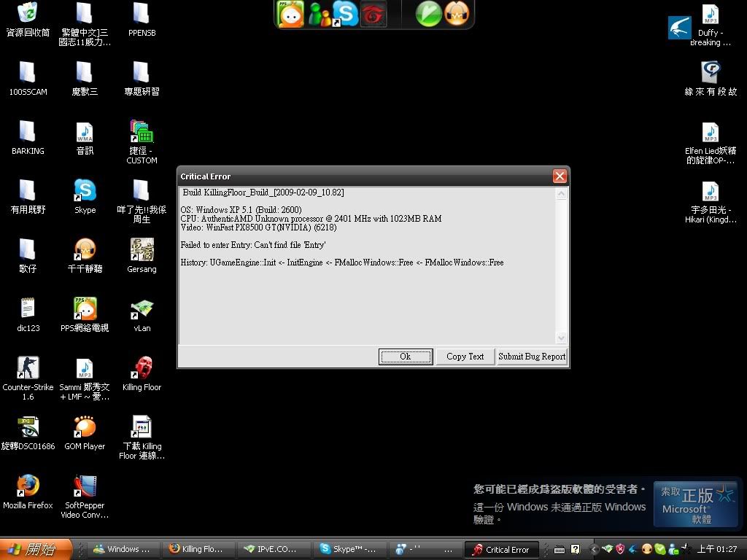Switch to Skype taskbar window
747x560 pixels.
pyautogui.click(x=349, y=549)
